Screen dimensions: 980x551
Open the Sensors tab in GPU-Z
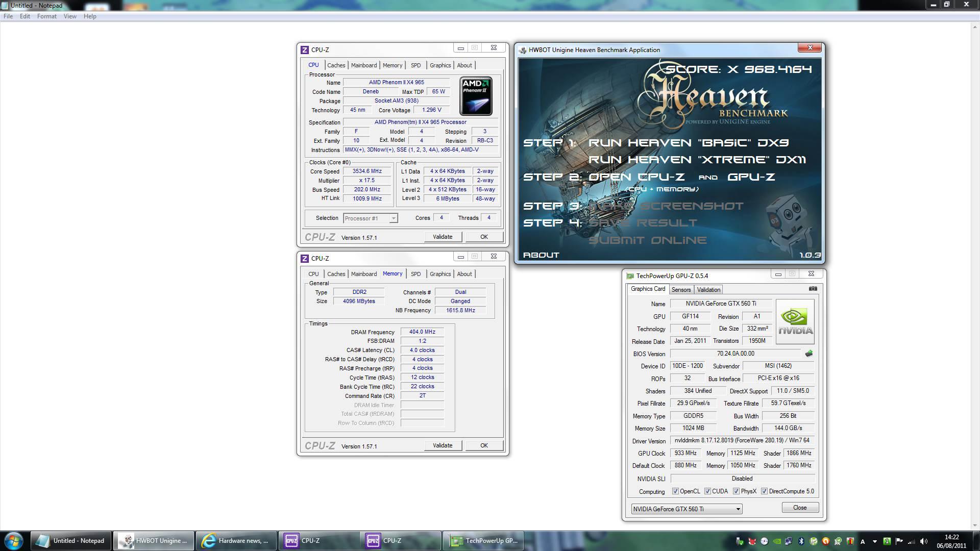pyautogui.click(x=681, y=290)
